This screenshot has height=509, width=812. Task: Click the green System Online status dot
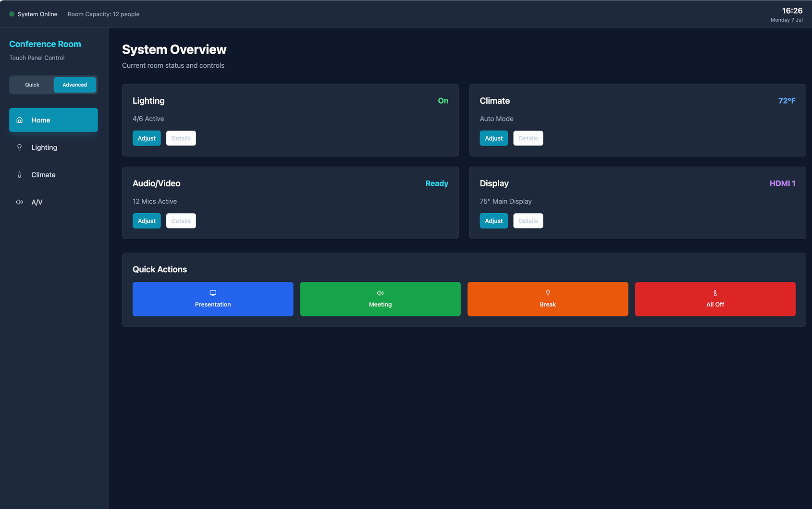(12, 14)
